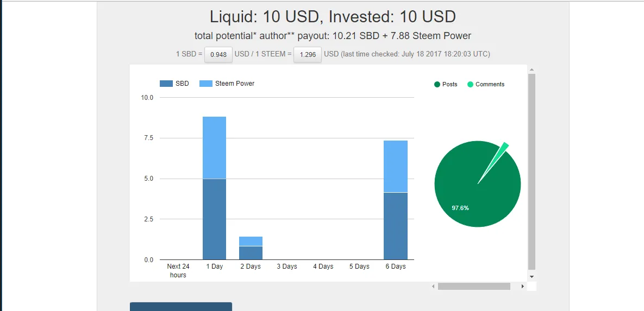Select the 6 Days SBD bar segment

(x=396, y=226)
